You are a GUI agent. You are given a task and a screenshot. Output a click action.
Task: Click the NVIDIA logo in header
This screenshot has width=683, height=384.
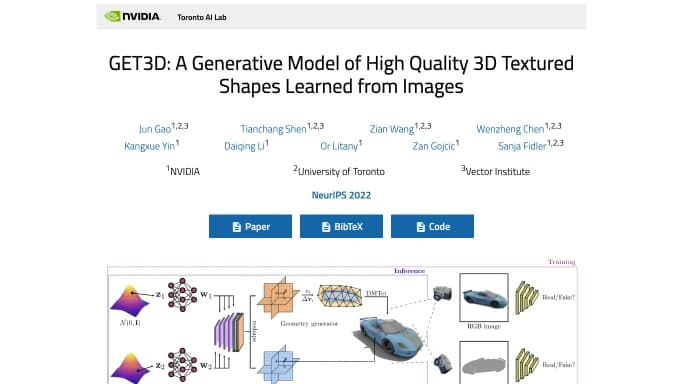point(132,17)
